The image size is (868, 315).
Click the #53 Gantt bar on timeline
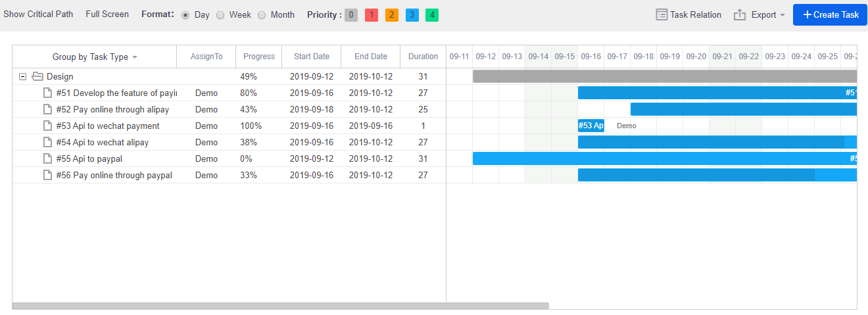pos(591,126)
